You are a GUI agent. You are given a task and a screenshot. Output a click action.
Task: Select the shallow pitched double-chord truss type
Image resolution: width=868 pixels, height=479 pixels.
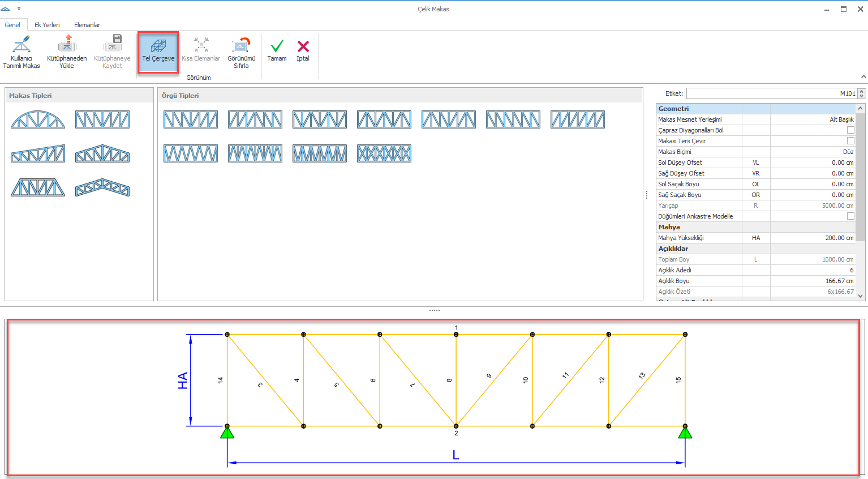pyautogui.click(x=102, y=187)
